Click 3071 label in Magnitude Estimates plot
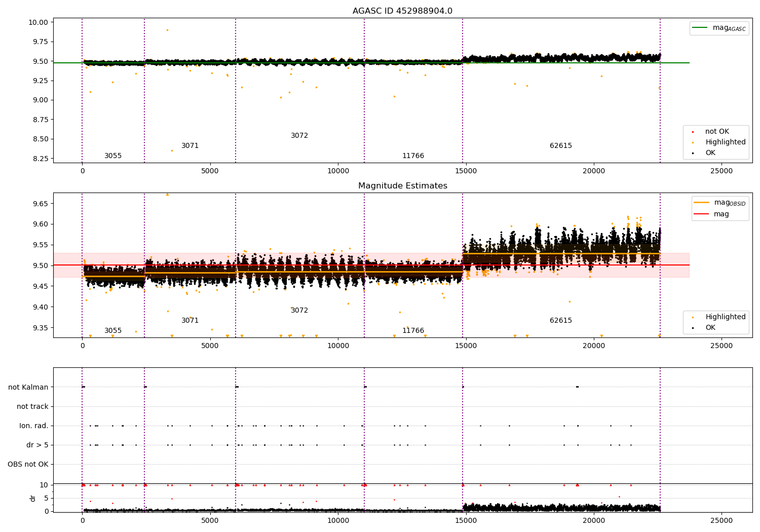This screenshot has width=760, height=532. (x=190, y=321)
